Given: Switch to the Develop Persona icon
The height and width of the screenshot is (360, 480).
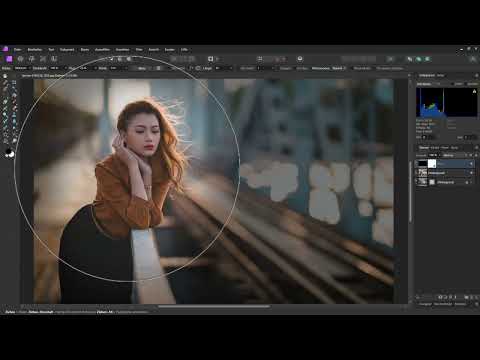Looking at the screenshot, I should (x=32, y=59).
